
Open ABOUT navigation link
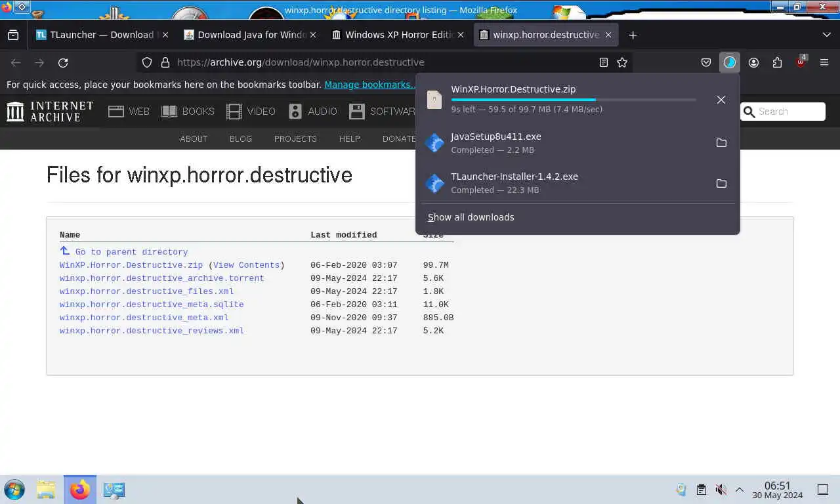(x=194, y=139)
